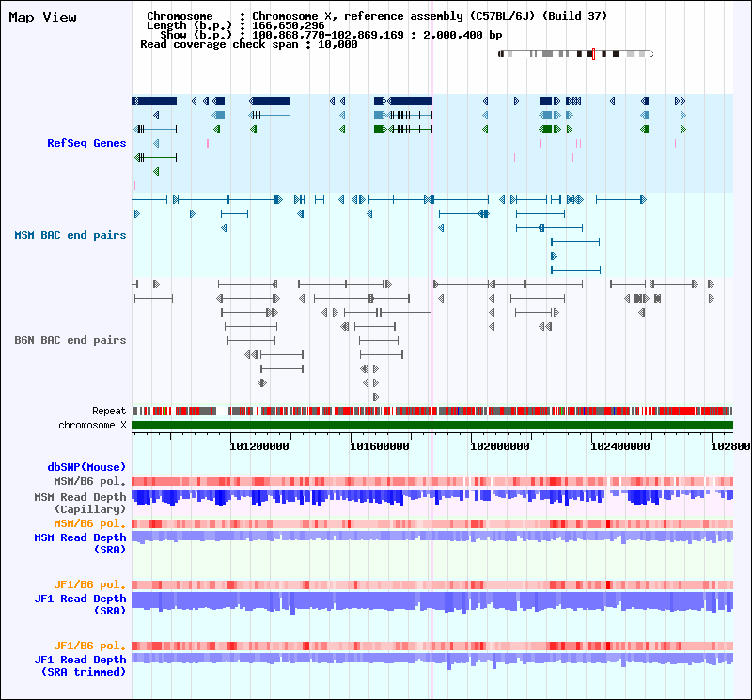This screenshot has height=700, width=752.
Task: Click the JF1 Read Depth (SRA) histogram track
Action: (x=432, y=603)
